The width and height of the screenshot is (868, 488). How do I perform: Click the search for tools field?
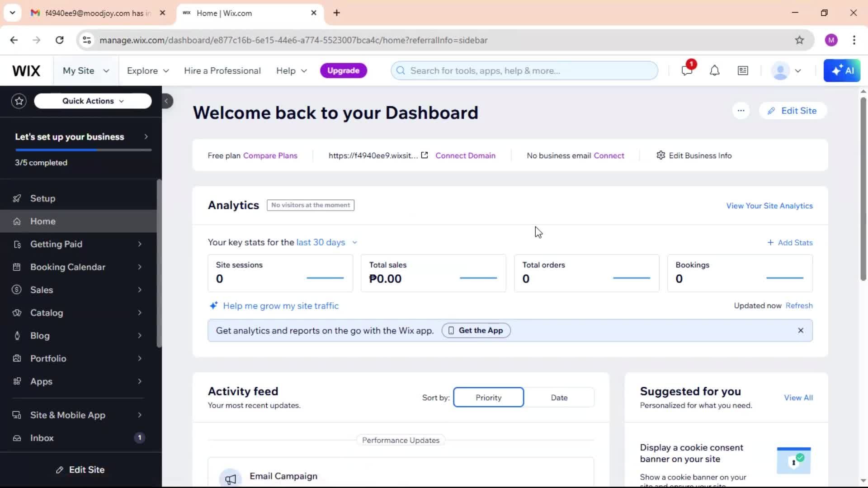click(x=524, y=71)
